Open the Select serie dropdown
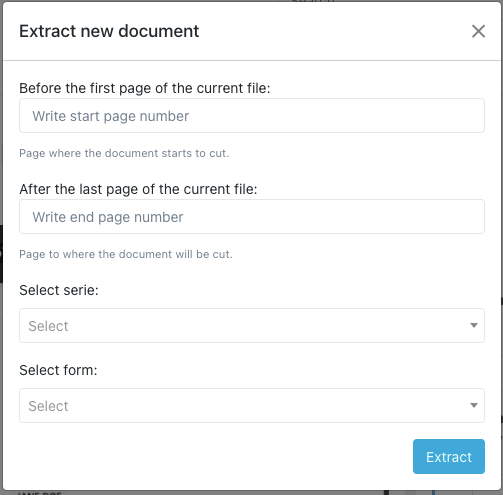Viewport: 503px width, 495px height. coord(252,325)
